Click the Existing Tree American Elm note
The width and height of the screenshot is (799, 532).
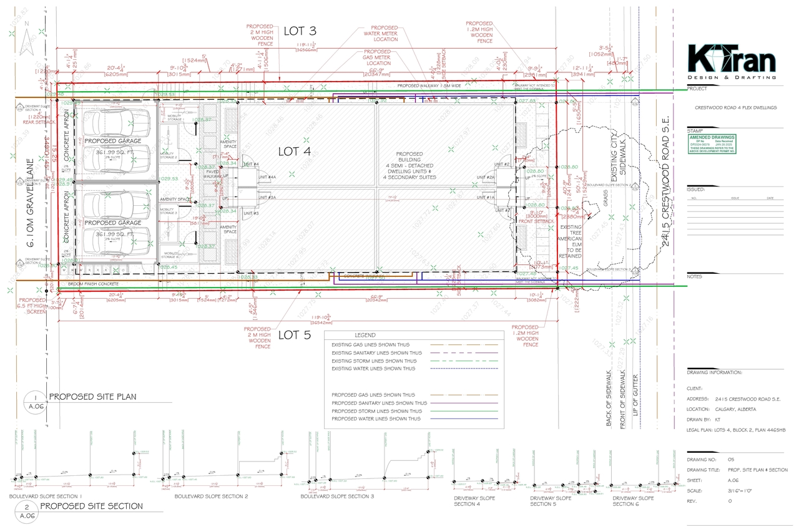point(571,241)
